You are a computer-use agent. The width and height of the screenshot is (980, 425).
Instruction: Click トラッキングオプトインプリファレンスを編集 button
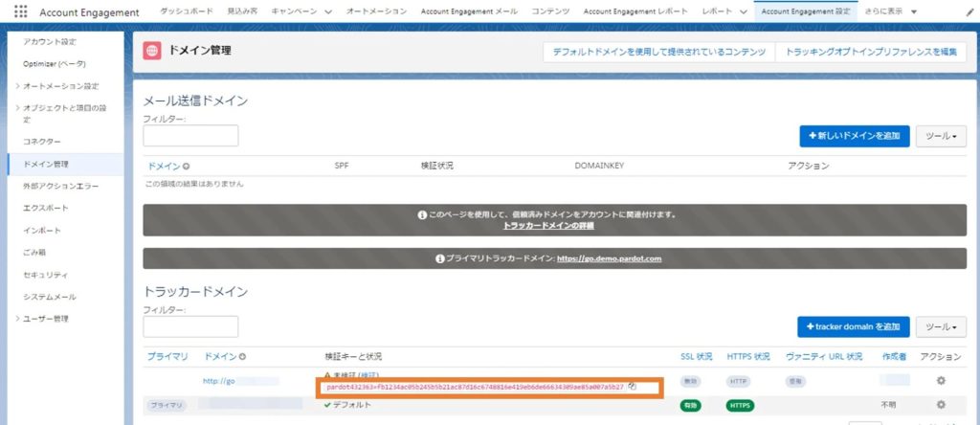871,53
